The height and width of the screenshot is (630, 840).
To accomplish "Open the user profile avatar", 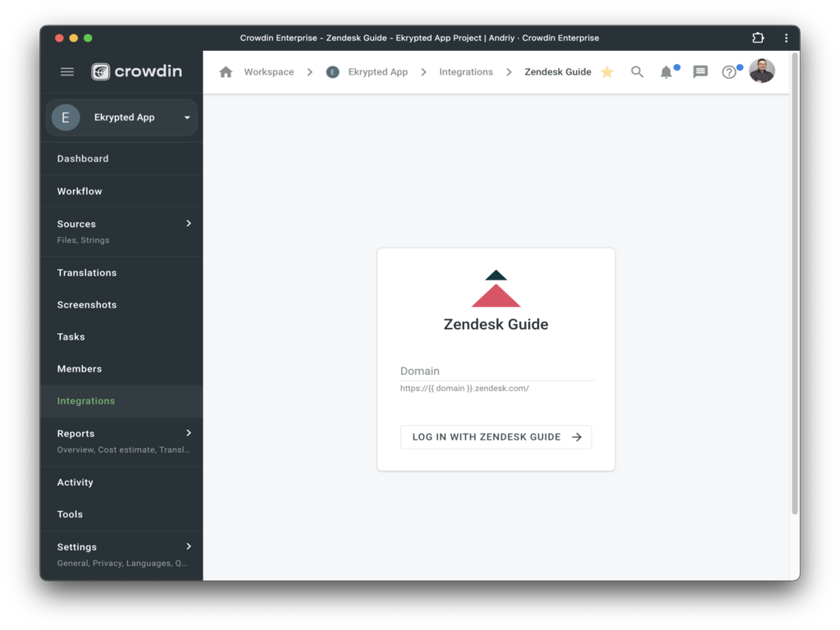I will 761,71.
